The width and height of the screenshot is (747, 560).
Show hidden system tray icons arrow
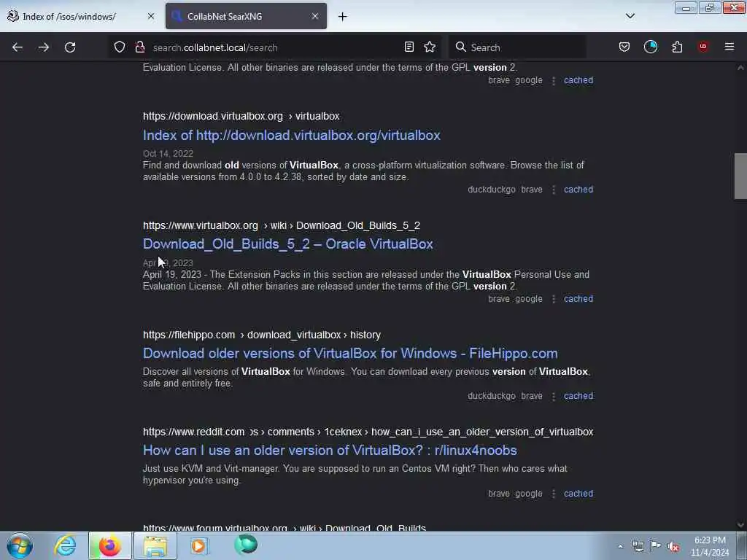(x=620, y=546)
